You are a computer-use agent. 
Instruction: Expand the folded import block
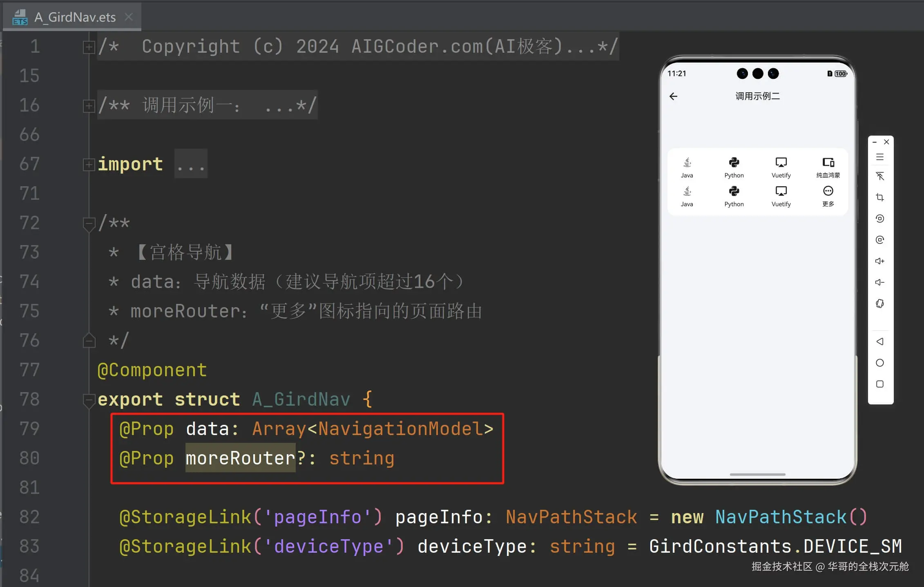[x=88, y=164]
